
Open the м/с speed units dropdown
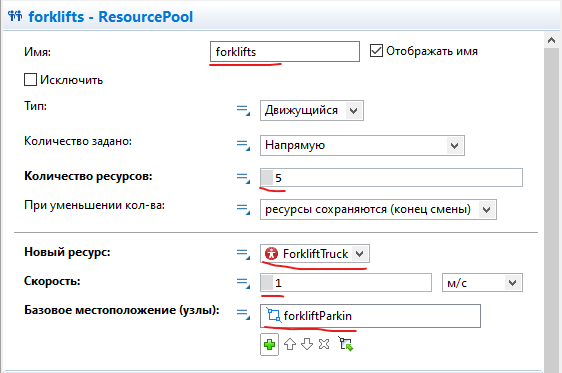pyautogui.click(x=482, y=283)
